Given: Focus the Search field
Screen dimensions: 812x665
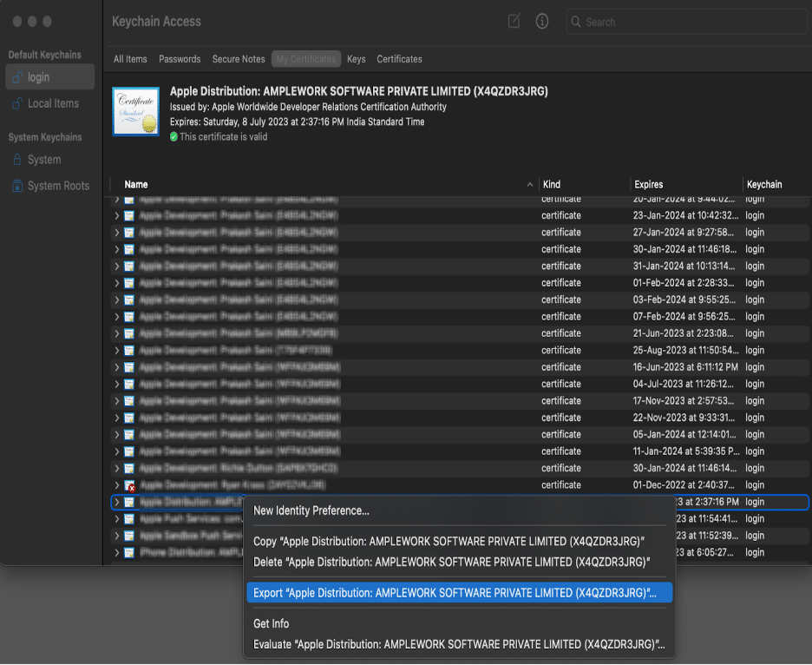Looking at the screenshot, I should coord(687,22).
